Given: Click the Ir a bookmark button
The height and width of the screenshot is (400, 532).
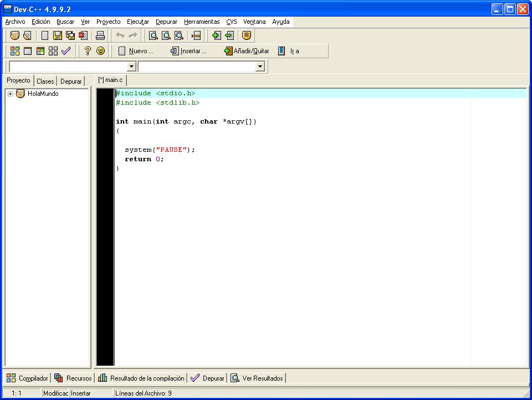Looking at the screenshot, I should coord(289,51).
